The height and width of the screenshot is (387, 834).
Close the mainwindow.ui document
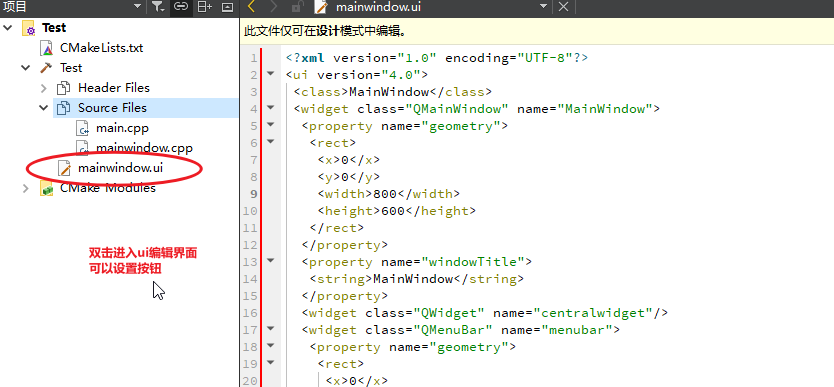564,6
